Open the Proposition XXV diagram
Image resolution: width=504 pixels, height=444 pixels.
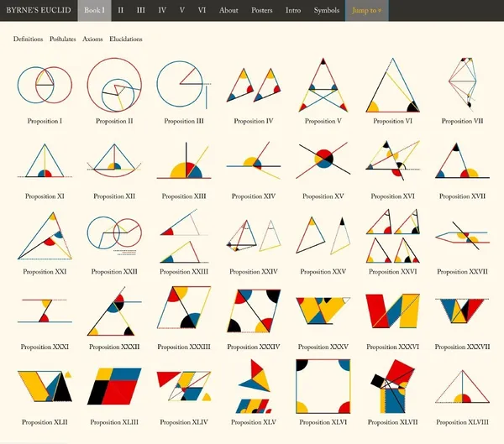click(x=323, y=236)
